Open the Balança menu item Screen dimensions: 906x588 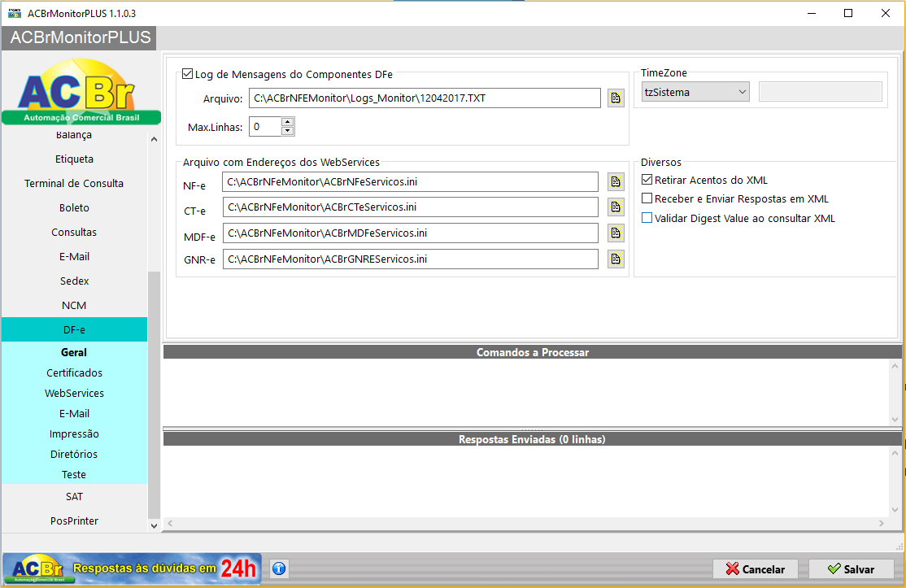point(74,135)
